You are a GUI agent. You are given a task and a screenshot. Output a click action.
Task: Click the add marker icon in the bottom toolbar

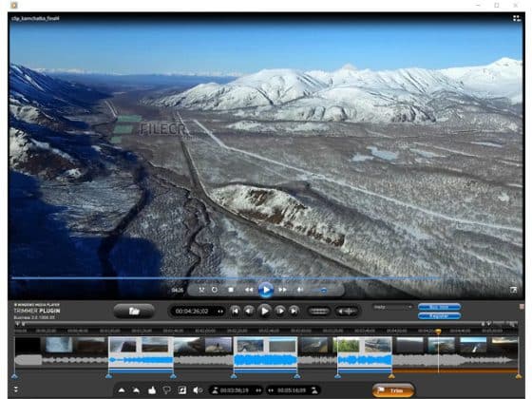click(122, 390)
